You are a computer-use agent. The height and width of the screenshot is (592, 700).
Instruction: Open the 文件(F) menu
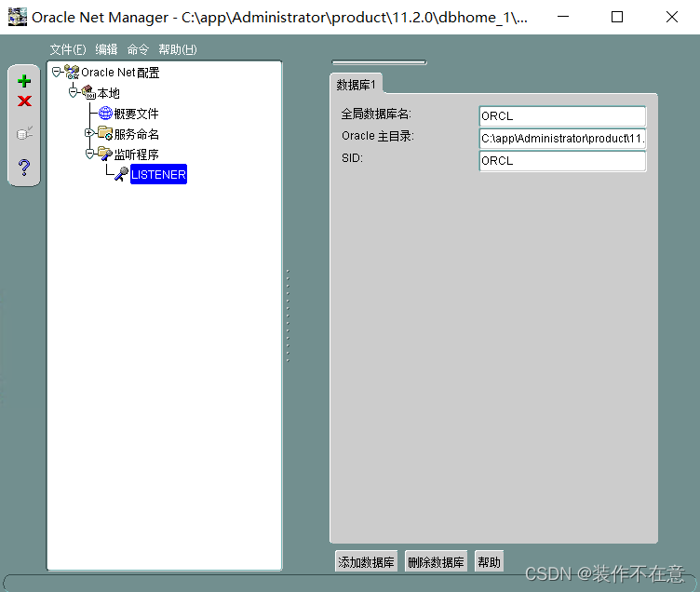pyautogui.click(x=68, y=49)
